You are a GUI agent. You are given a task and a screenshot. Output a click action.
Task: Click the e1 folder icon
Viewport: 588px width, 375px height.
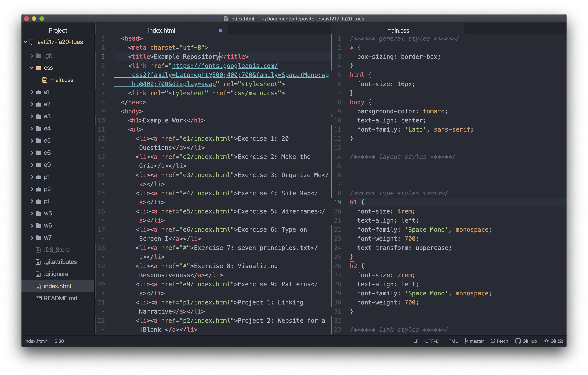(x=39, y=92)
